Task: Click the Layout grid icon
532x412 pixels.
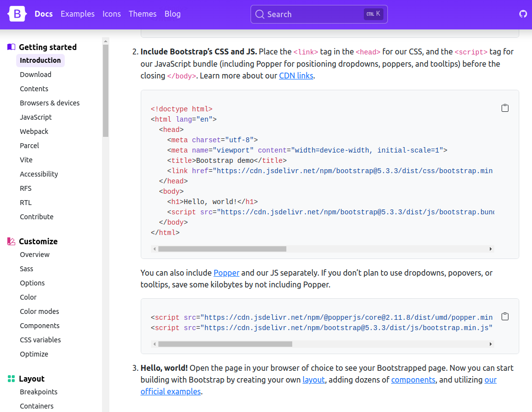Action: [x=11, y=379]
